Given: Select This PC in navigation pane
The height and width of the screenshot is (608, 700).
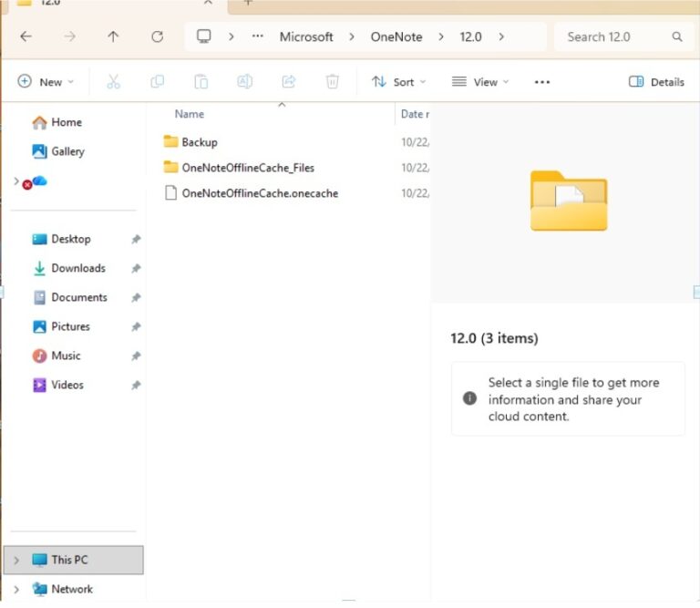Looking at the screenshot, I should tap(73, 560).
